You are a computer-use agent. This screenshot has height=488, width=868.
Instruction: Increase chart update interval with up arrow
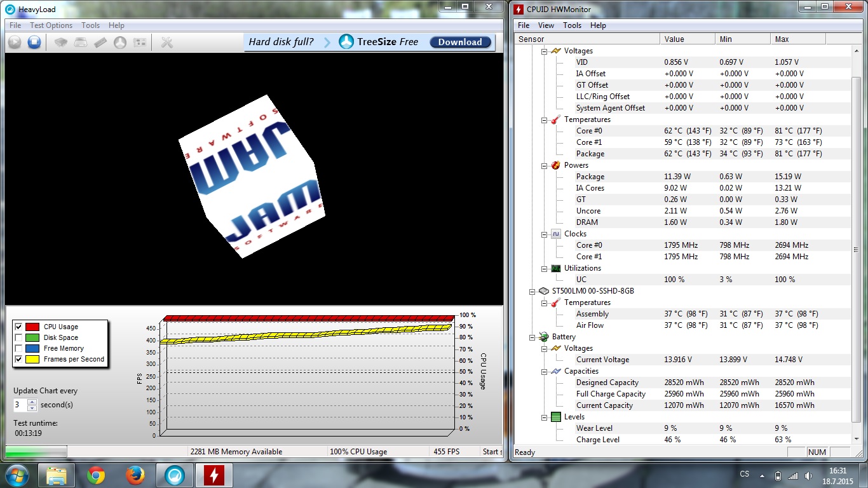pyautogui.click(x=32, y=402)
